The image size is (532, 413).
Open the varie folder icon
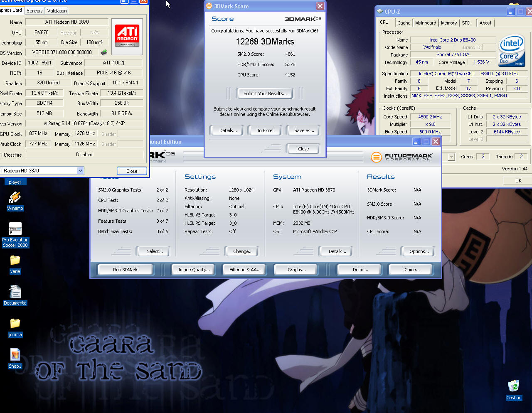pos(15,261)
